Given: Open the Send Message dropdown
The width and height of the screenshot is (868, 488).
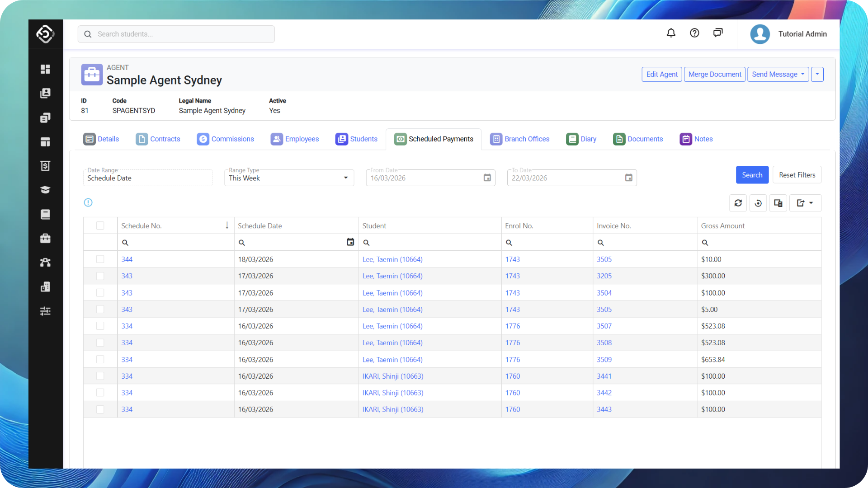Looking at the screenshot, I should [778, 75].
